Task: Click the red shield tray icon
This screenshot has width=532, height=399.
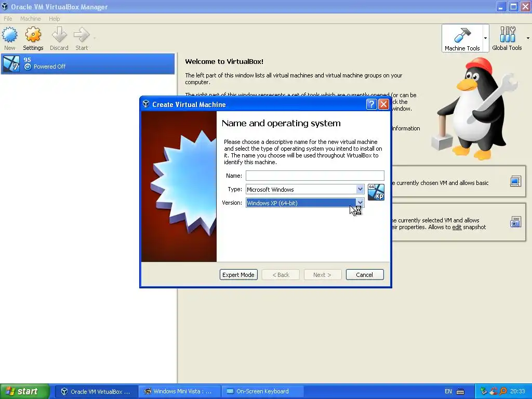Action: coord(493,392)
